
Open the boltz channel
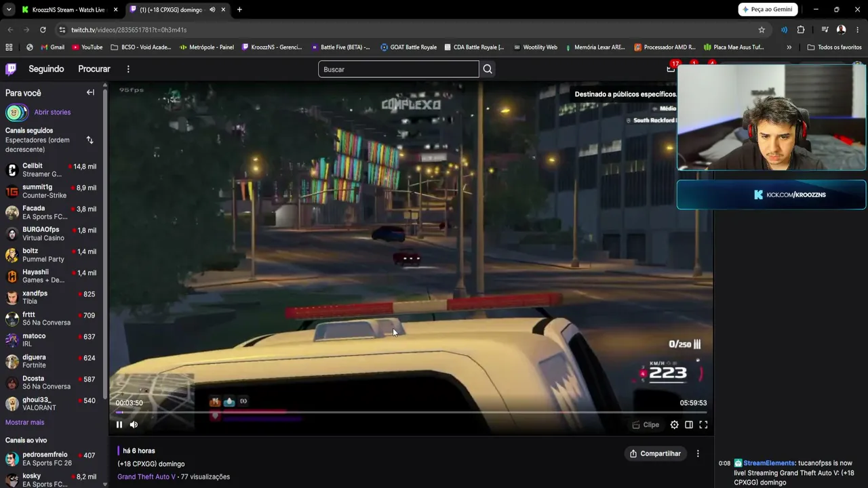pyautogui.click(x=52, y=255)
